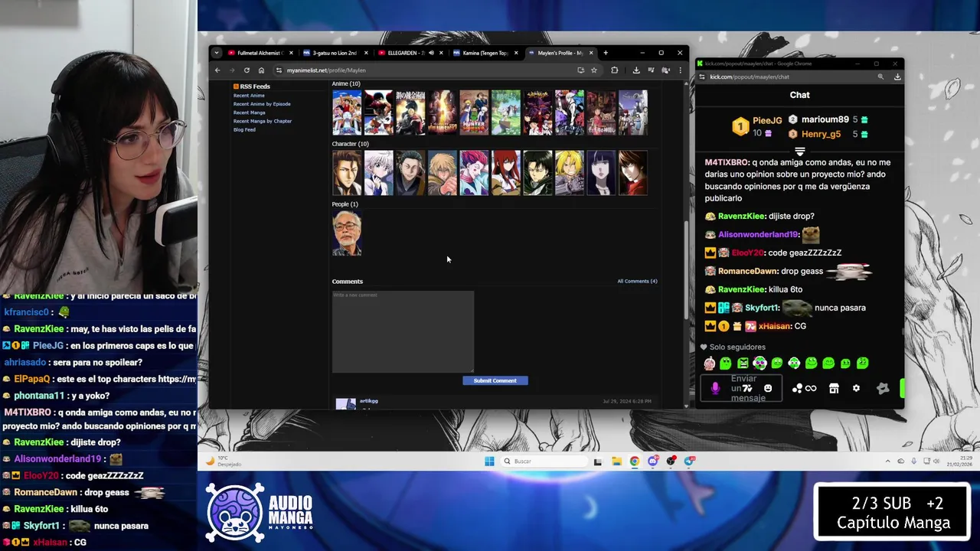This screenshot has width=980, height=551.
Task: Open the Recent Manga by Chapter link
Action: click(x=263, y=121)
